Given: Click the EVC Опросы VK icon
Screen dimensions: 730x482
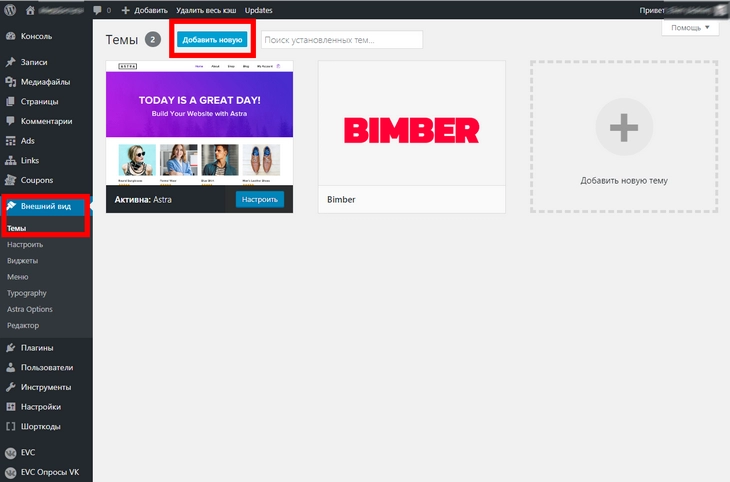Looking at the screenshot, I should tap(11, 472).
